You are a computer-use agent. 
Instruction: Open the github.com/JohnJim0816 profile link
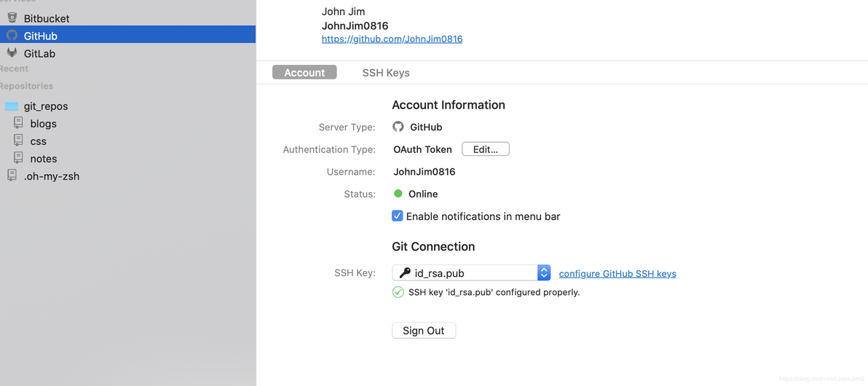coord(392,39)
